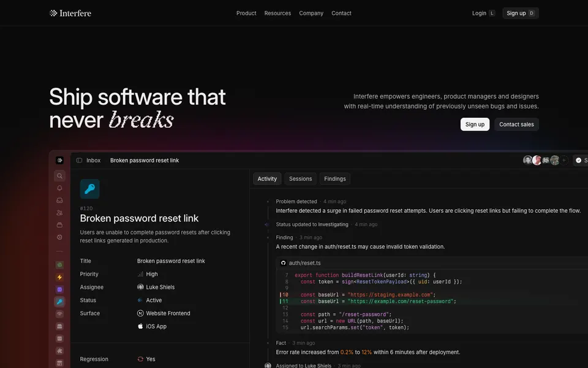Go to Inbox in the breadcrumb

(x=93, y=160)
